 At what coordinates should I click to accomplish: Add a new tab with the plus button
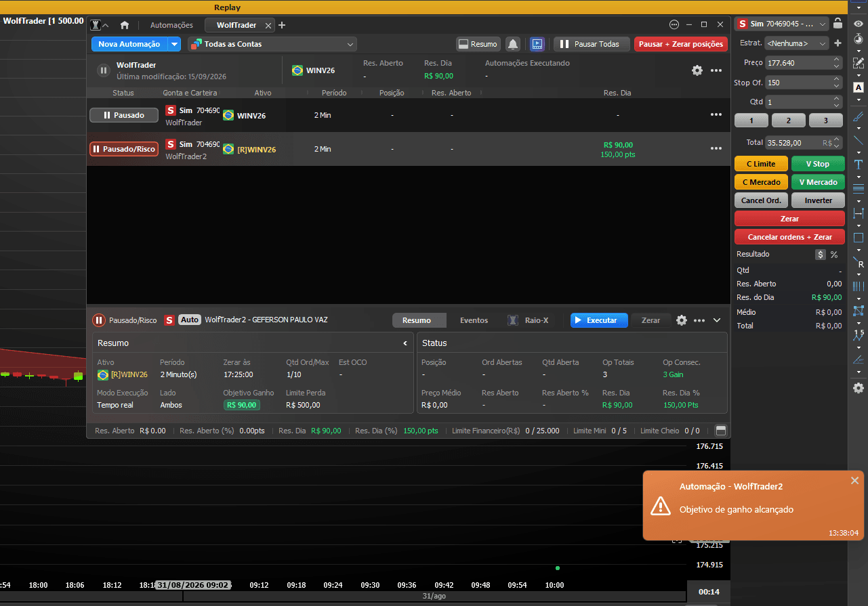pos(282,25)
